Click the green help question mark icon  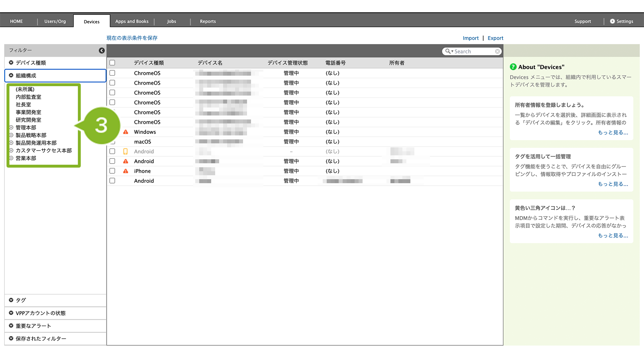click(x=513, y=67)
